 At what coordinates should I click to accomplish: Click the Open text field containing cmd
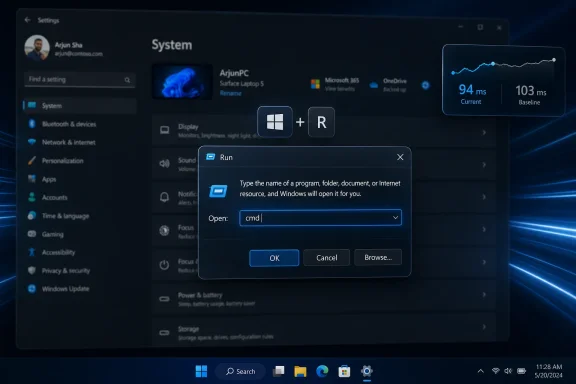coord(320,218)
